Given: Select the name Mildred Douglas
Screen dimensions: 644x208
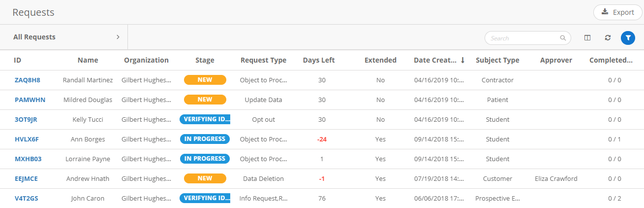Looking at the screenshot, I should coord(88,100).
